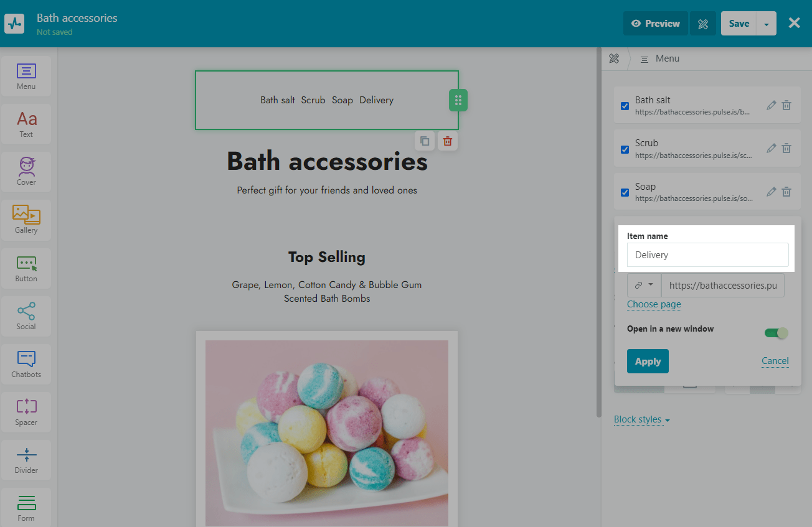The width and height of the screenshot is (812, 527).
Task: Add a Gallery block from the sidebar
Action: (x=26, y=220)
